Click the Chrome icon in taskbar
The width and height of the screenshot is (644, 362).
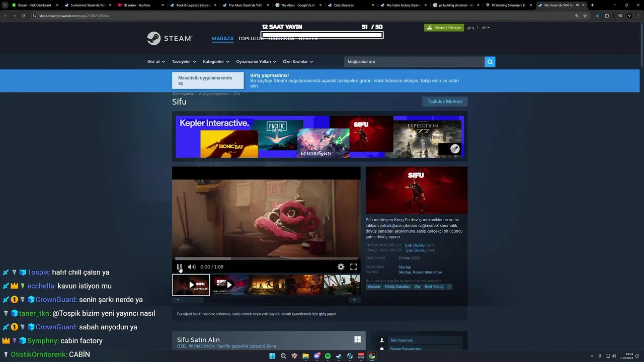tap(372, 356)
